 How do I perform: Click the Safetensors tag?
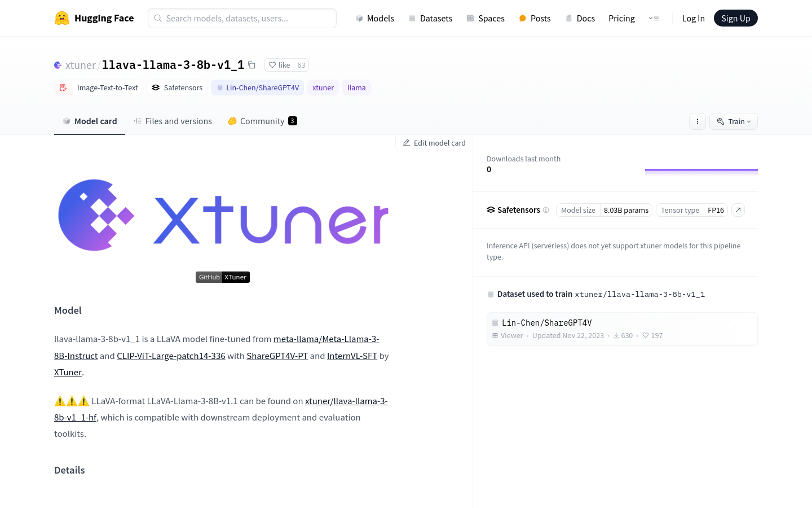click(177, 87)
